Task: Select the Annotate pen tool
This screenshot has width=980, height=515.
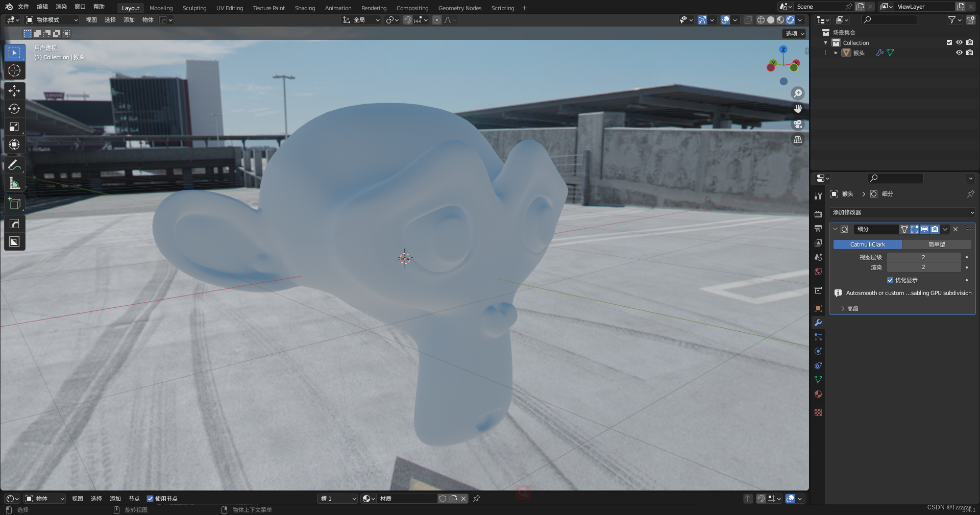Action: [x=14, y=164]
